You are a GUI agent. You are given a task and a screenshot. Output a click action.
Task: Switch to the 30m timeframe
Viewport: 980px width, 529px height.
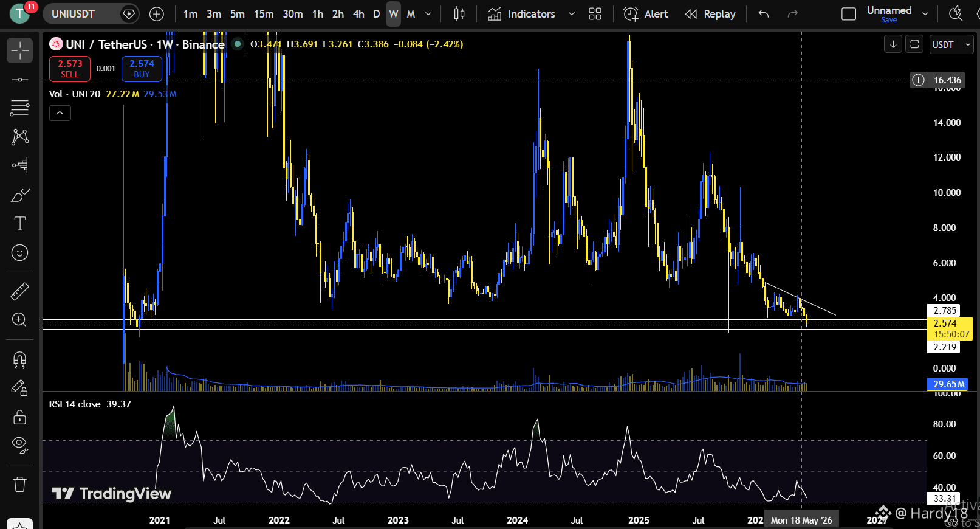coord(293,14)
